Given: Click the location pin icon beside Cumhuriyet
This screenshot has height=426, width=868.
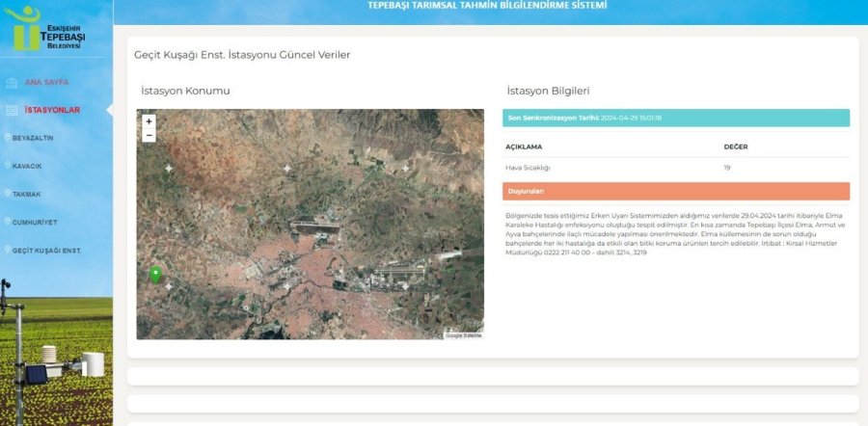Looking at the screenshot, I should tap(8, 222).
